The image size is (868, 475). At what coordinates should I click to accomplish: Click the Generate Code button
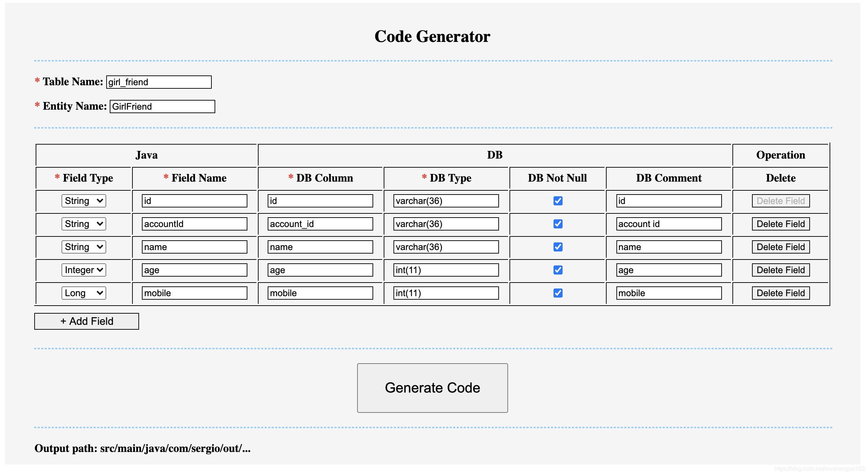click(x=432, y=388)
